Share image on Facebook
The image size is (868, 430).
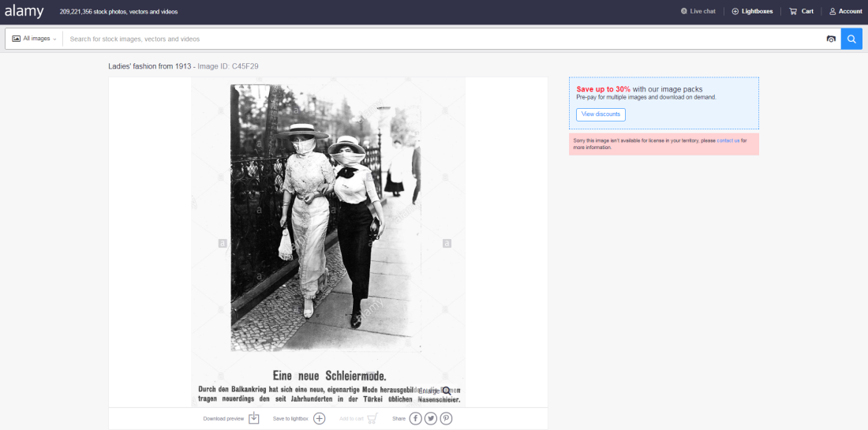click(x=415, y=418)
